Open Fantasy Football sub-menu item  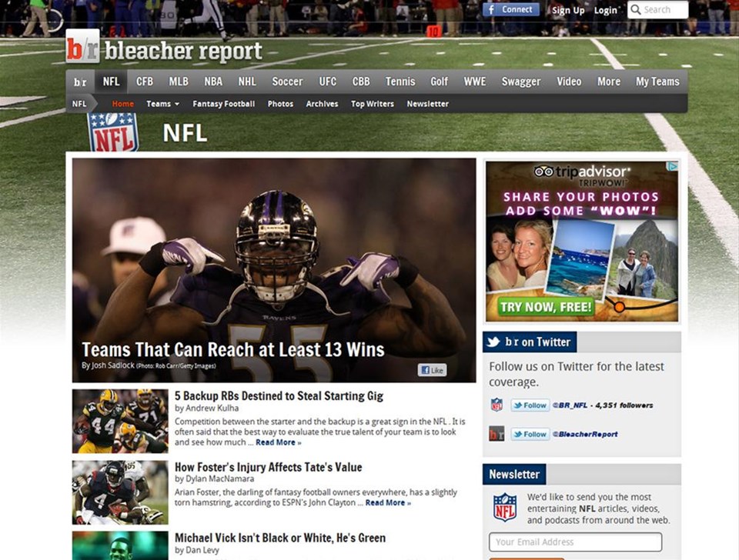click(x=223, y=104)
